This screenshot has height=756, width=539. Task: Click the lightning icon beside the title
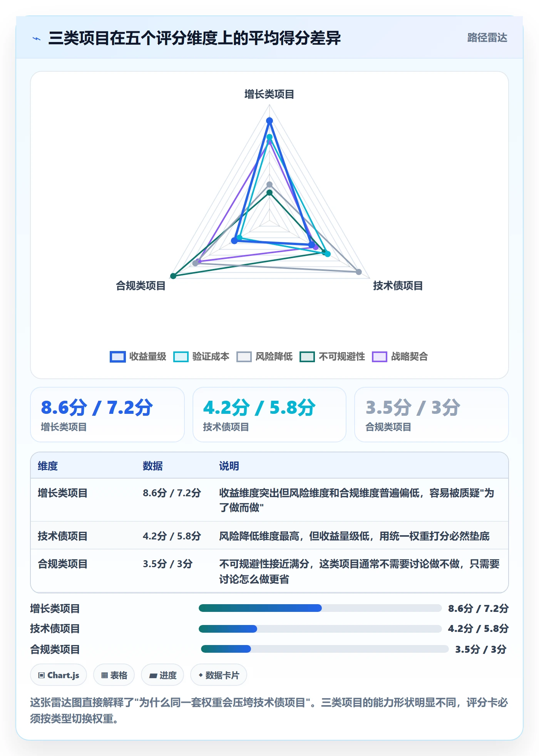37,39
